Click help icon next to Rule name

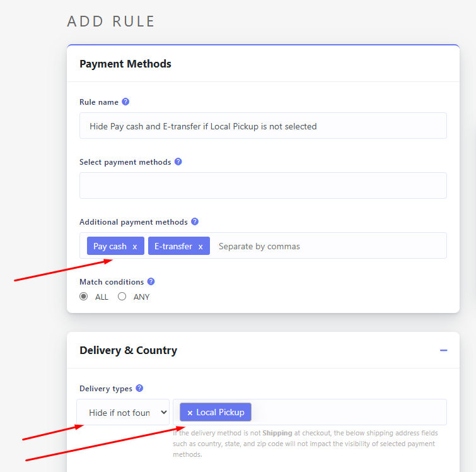coord(125,102)
